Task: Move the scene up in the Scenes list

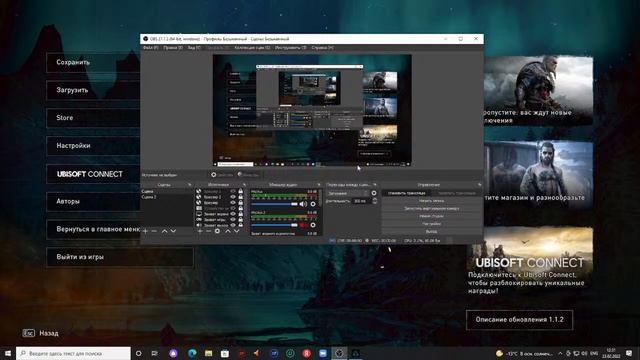Action: pyautogui.click(x=164, y=231)
